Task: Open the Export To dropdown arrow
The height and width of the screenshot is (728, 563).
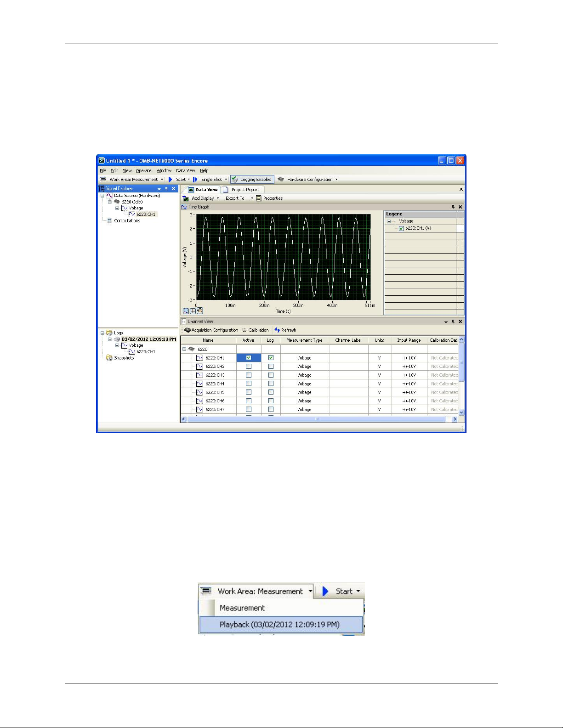Action: 252,198
